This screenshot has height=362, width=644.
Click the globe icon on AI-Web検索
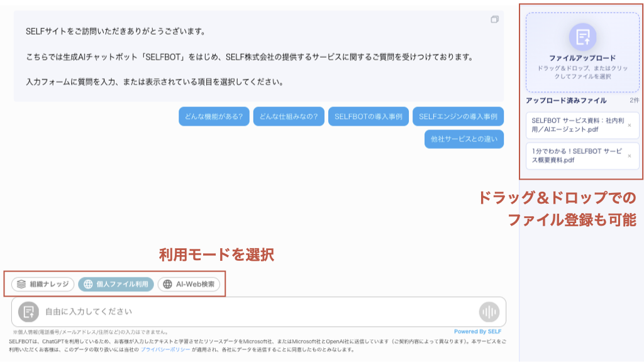click(x=167, y=284)
